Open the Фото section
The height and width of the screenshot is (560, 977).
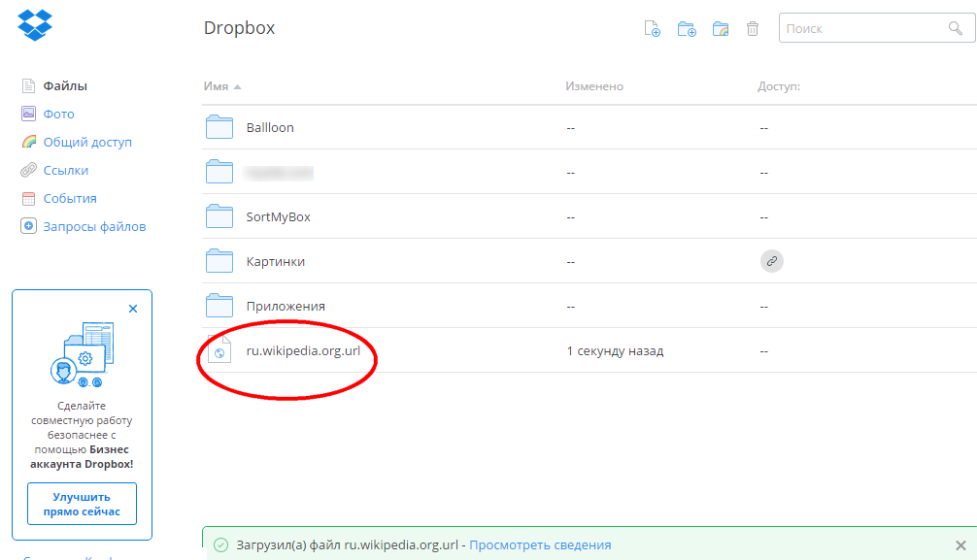tap(58, 114)
